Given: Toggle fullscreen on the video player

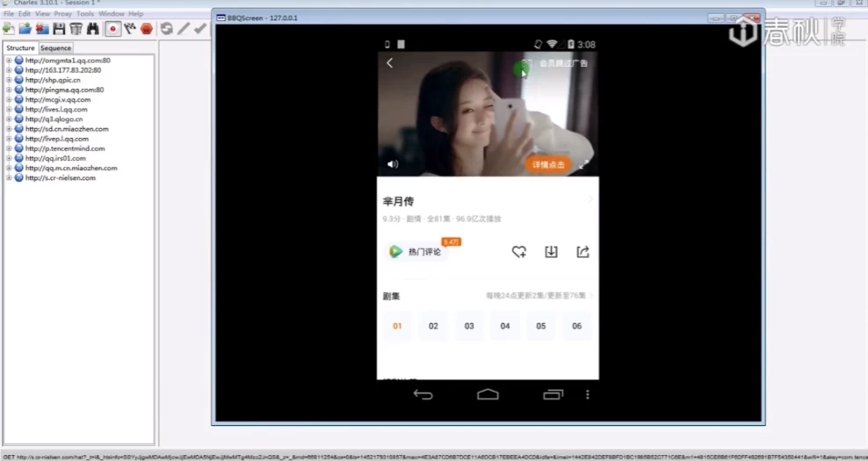Looking at the screenshot, I should click(x=584, y=164).
